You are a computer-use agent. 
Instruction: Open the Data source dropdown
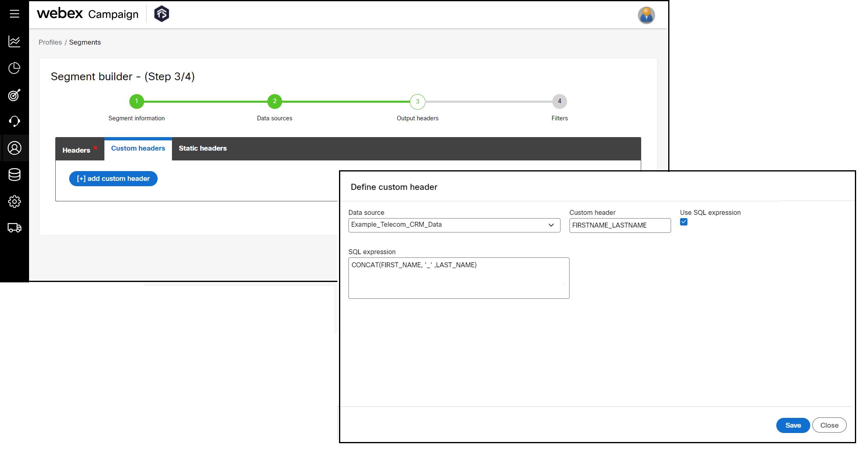(x=551, y=225)
